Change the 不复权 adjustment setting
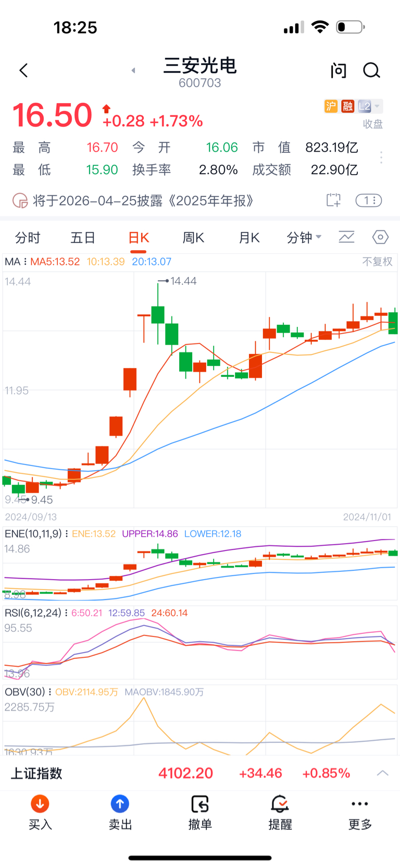This screenshot has height=868, width=400. tap(378, 262)
